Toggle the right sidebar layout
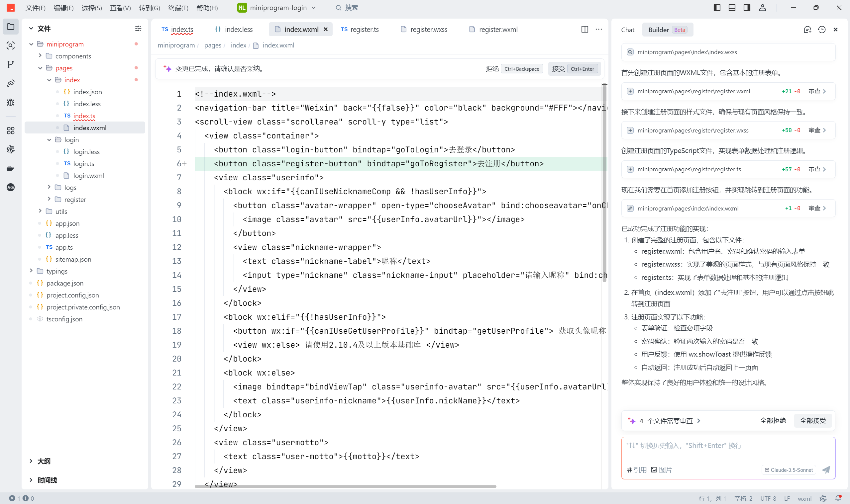 coord(747,8)
